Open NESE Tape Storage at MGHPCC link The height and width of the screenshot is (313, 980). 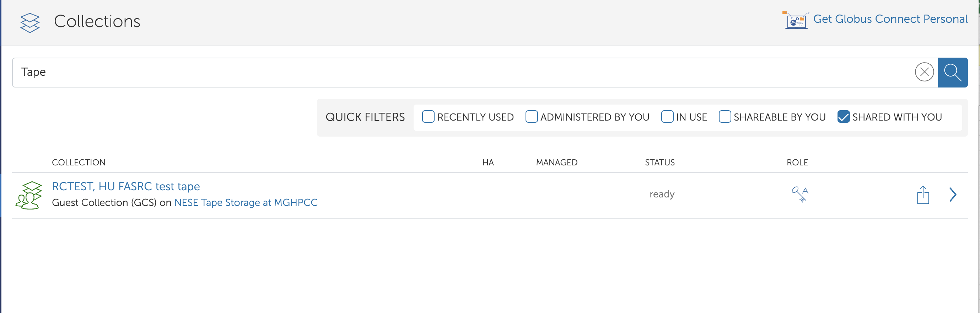point(246,203)
